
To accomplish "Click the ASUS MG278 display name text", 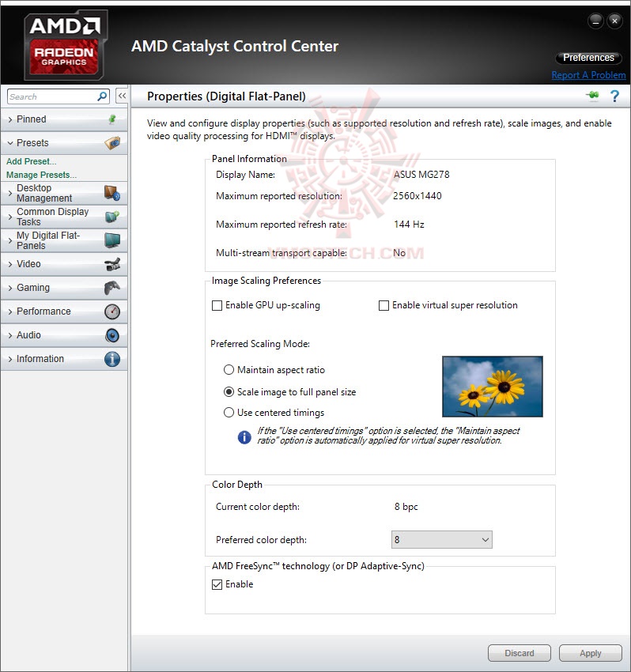I will pos(421,175).
